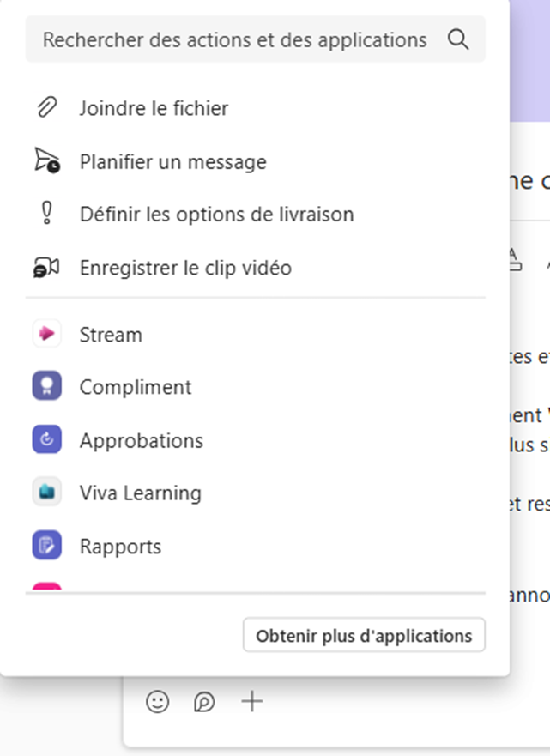Image resolution: width=550 pixels, height=756 pixels.
Task: Choose "Planifier un message" from the menu
Action: 172,161
